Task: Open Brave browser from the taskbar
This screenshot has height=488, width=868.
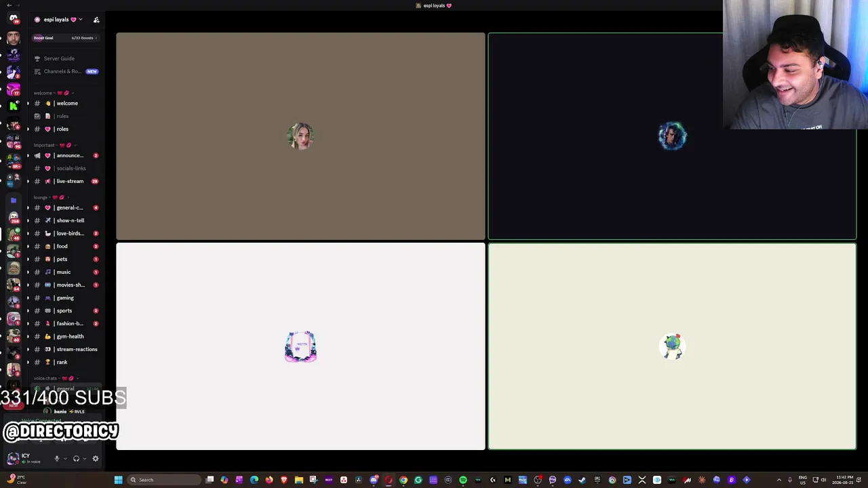Action: click(284, 480)
